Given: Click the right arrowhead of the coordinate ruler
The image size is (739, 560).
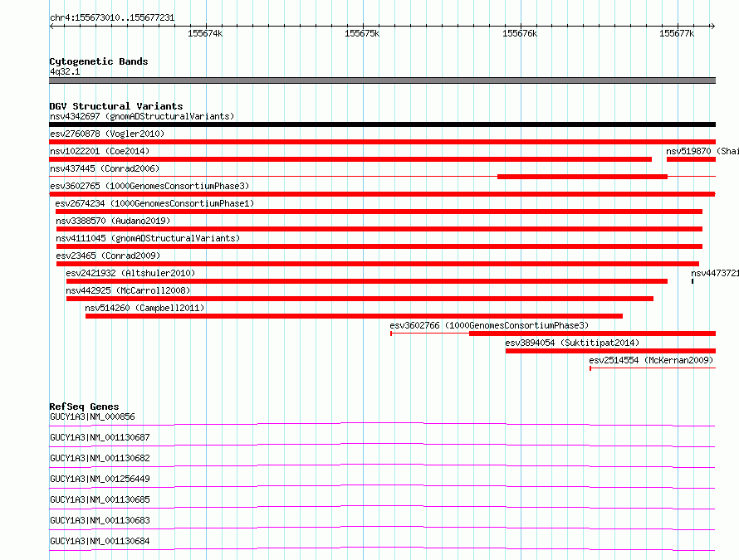Looking at the screenshot, I should [712, 27].
